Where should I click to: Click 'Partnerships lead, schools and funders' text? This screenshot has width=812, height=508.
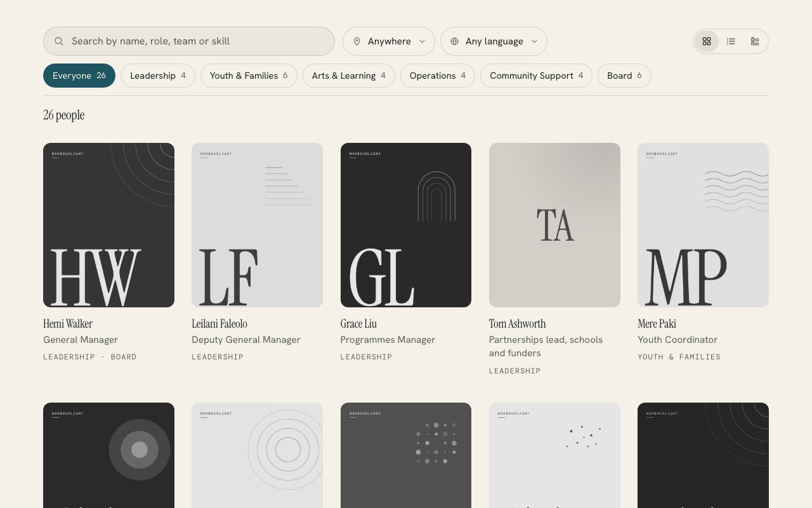point(546,347)
